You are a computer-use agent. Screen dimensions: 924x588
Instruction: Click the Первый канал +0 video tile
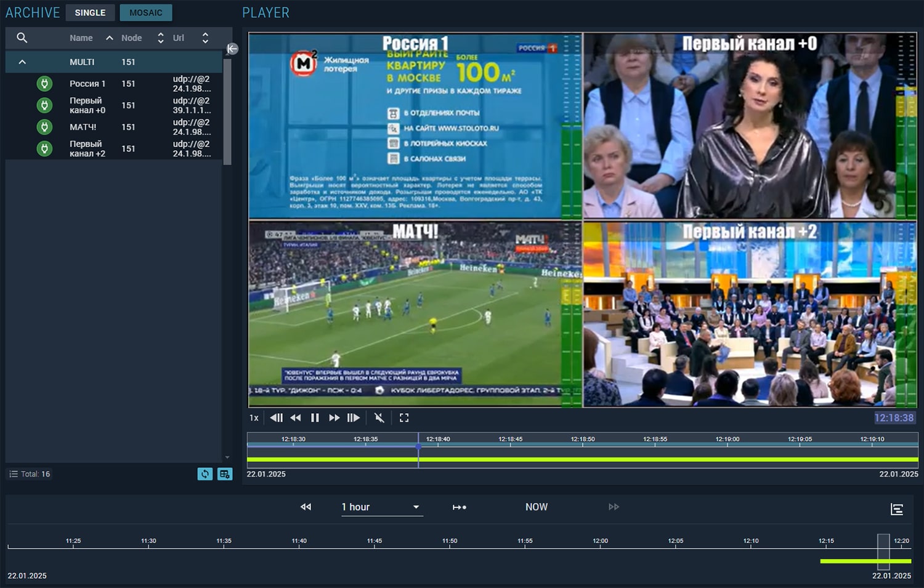point(750,126)
